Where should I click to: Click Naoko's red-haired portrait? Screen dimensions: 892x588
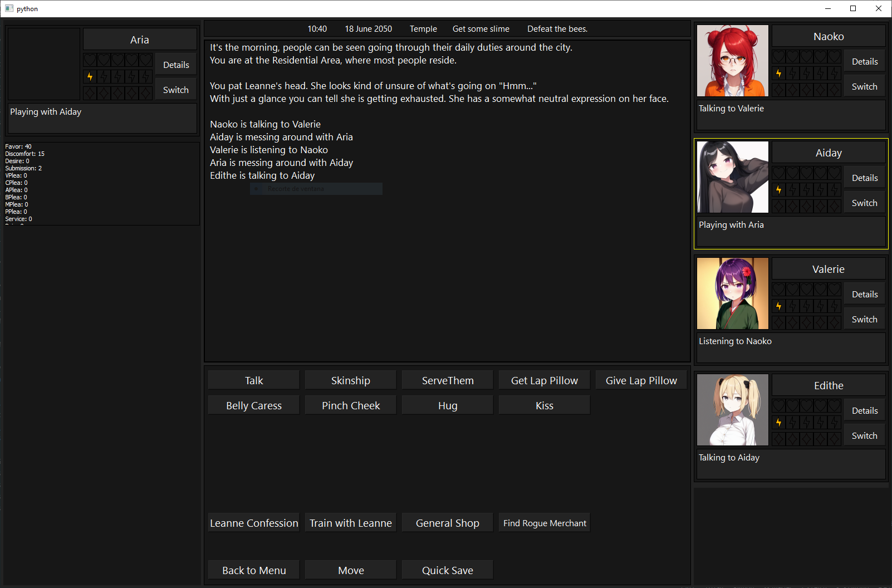click(732, 61)
